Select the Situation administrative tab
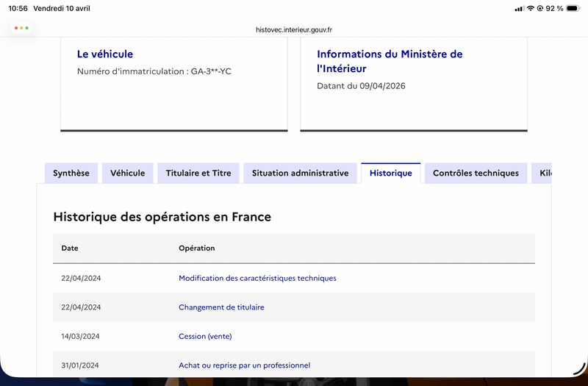Image resolution: width=588 pixels, height=386 pixels. (300, 173)
